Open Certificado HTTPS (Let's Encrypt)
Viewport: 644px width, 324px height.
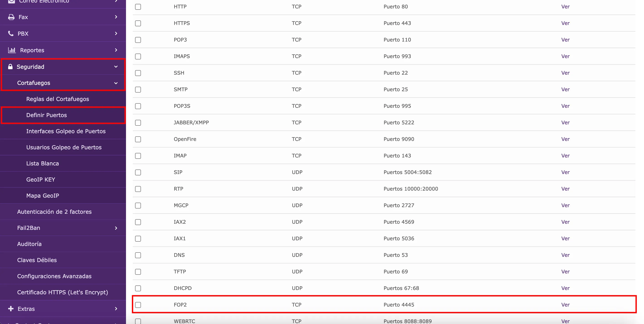63,292
